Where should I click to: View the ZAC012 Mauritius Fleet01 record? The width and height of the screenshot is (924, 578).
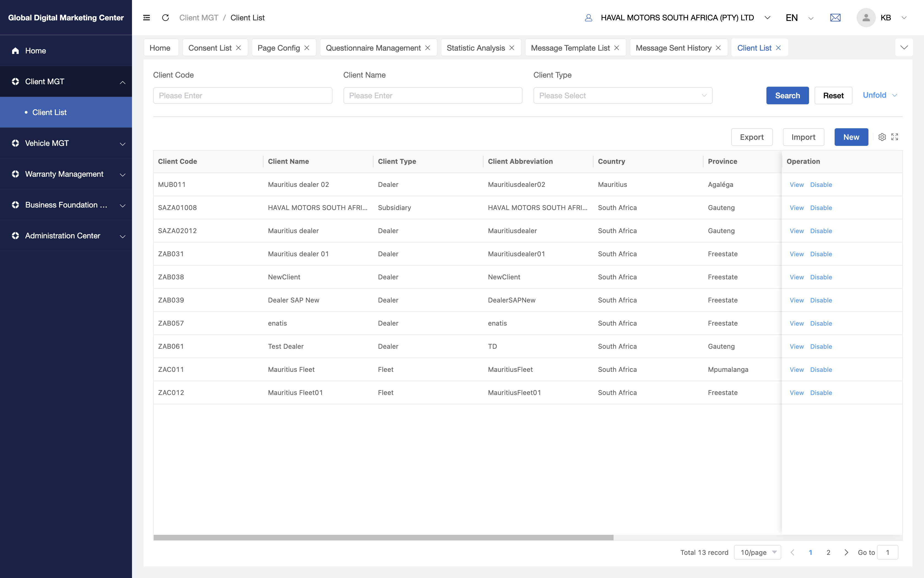[796, 392]
